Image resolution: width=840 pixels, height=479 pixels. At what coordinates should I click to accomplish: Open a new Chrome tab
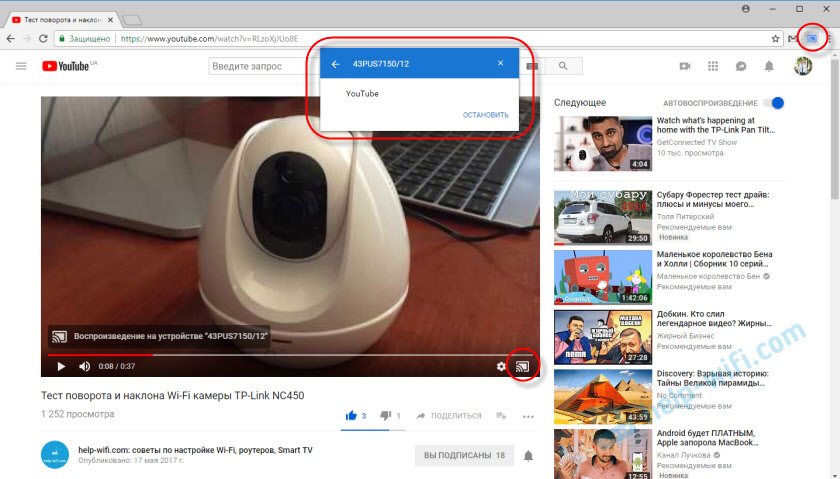point(132,20)
